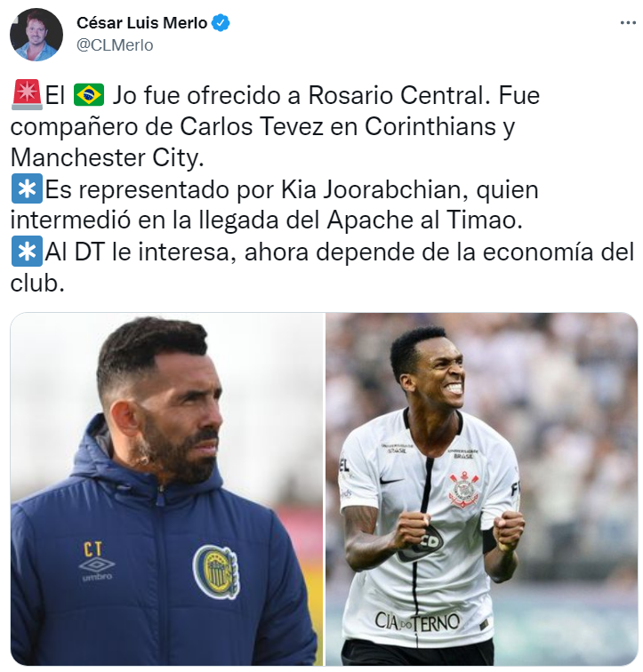Click the 'Manchester City.' text line

[x=107, y=157]
